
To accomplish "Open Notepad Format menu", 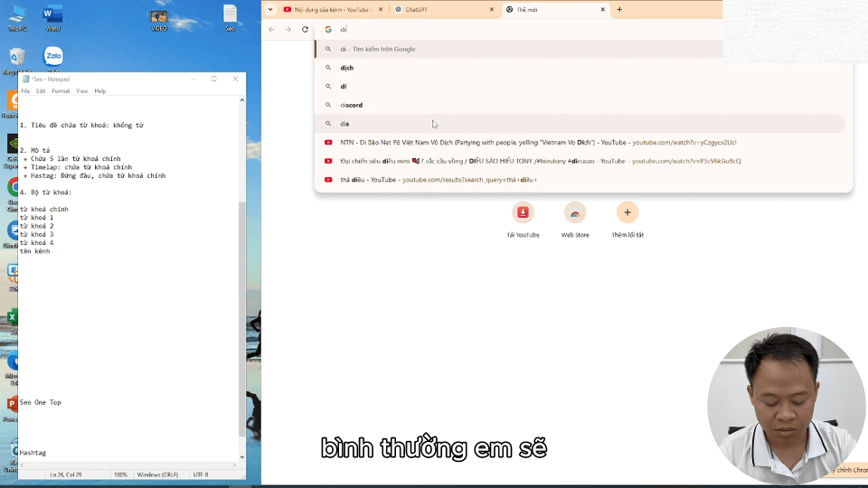I will 61,91.
